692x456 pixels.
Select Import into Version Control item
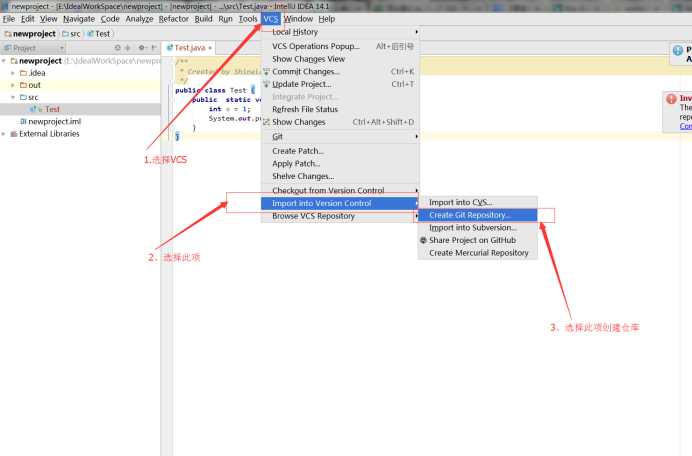pyautogui.click(x=340, y=204)
